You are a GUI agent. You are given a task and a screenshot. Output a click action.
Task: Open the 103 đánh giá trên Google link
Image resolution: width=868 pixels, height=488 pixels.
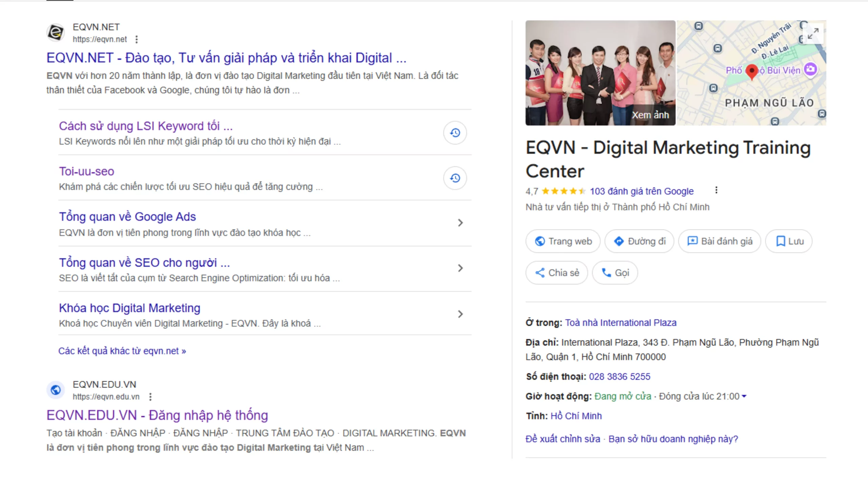tap(642, 191)
